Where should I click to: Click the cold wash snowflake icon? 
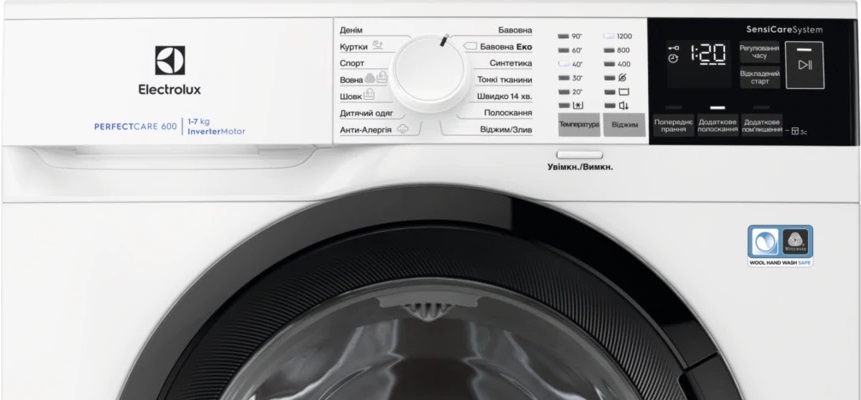point(578,105)
